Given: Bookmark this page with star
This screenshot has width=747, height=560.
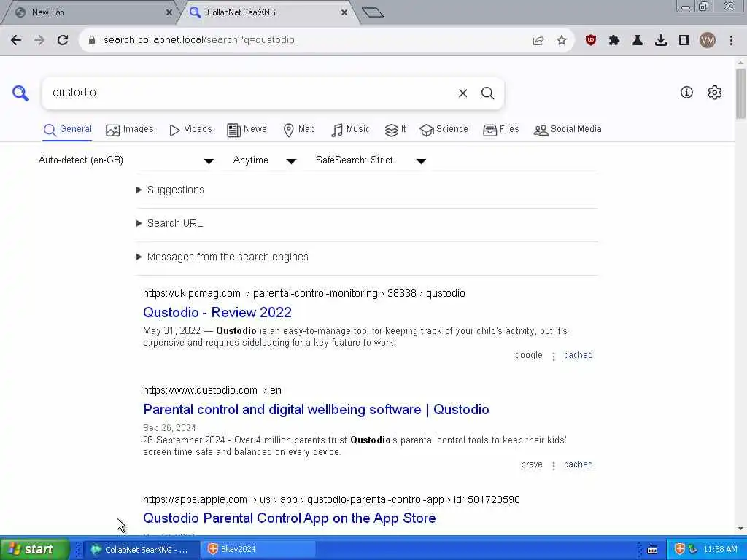Looking at the screenshot, I should coord(562,41).
